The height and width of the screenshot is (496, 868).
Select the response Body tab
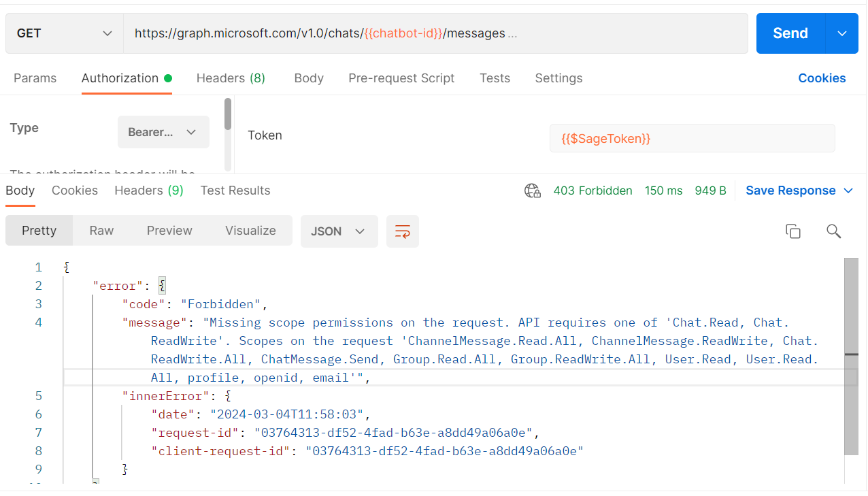coord(20,191)
